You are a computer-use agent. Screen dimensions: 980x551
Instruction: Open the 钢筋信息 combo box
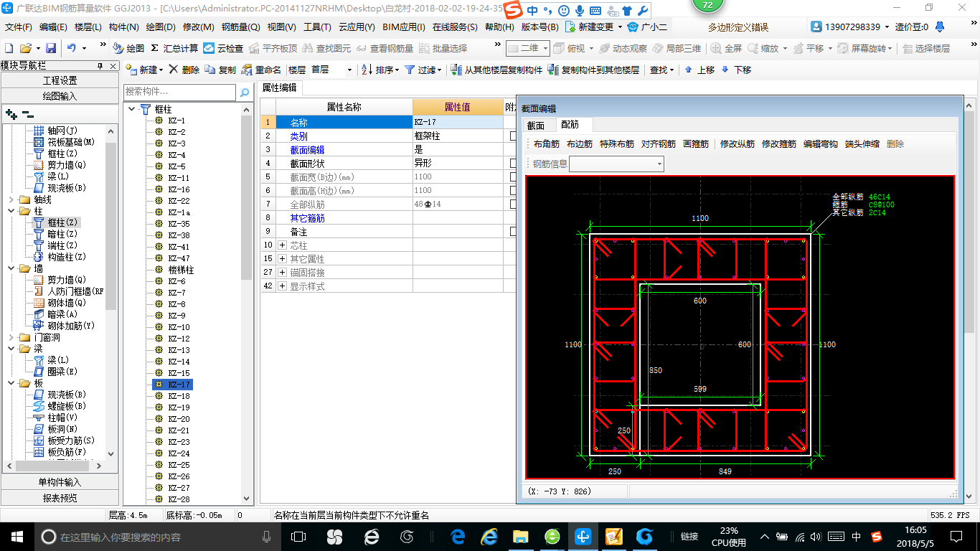point(616,164)
